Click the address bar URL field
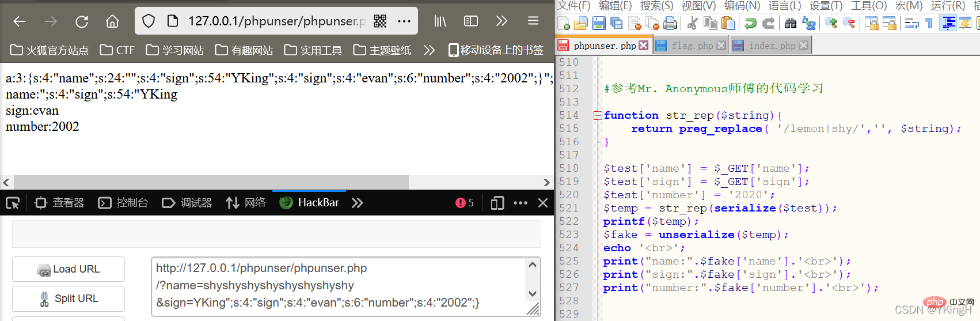 click(276, 21)
